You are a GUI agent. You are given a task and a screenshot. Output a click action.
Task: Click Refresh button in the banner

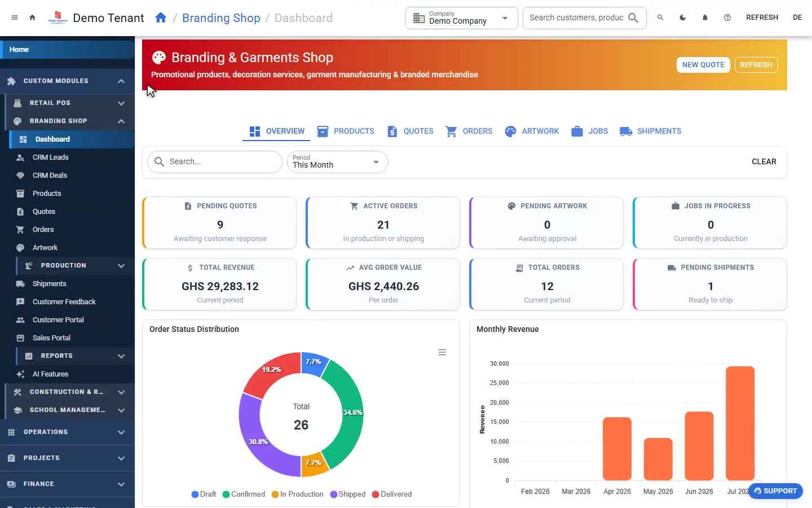(756, 65)
